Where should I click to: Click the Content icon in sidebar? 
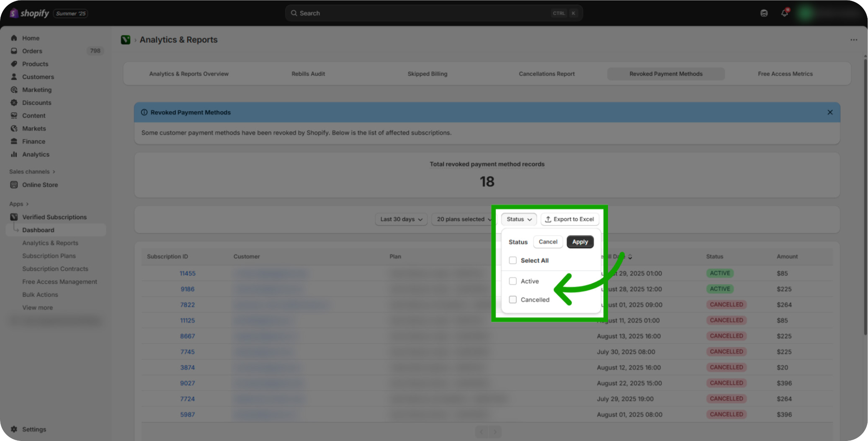tap(14, 115)
